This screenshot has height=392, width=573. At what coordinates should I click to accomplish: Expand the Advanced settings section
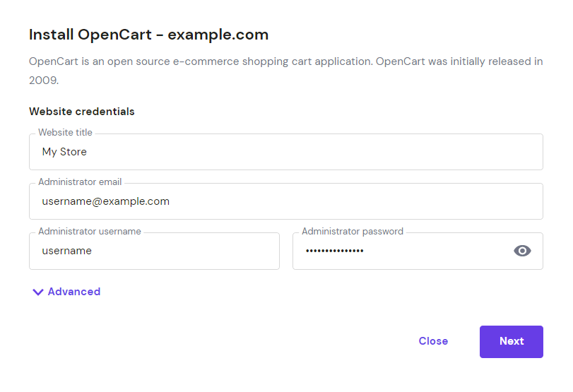tap(66, 292)
